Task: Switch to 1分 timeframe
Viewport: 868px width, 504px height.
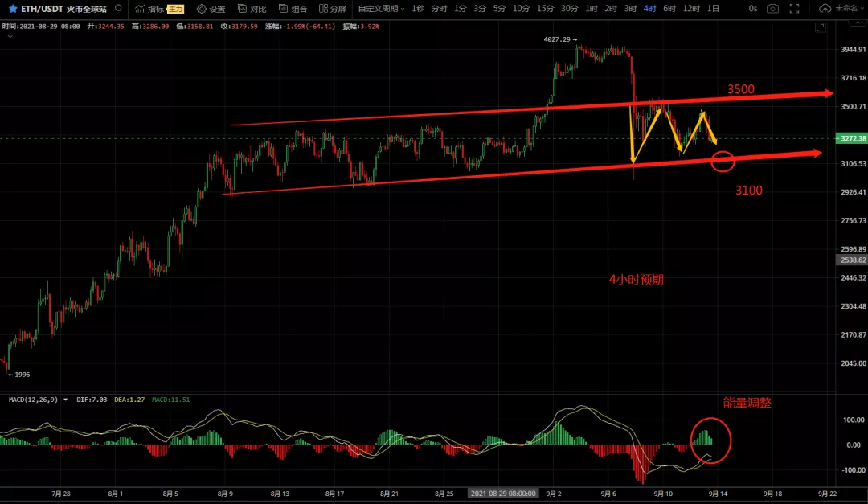Action: 460,9
